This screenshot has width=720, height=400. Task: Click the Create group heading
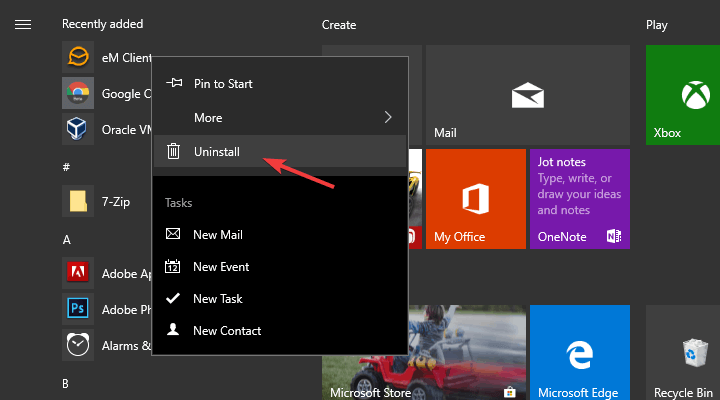339,25
